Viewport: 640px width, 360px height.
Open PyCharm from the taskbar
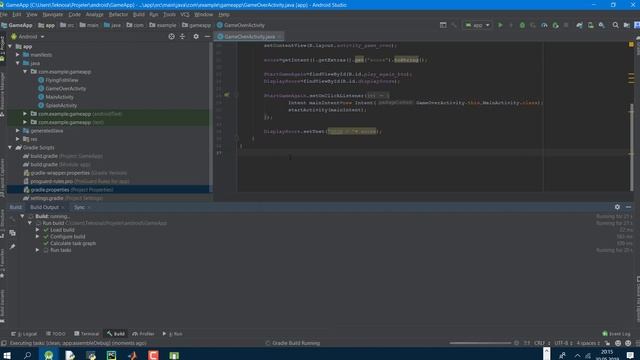111,356
